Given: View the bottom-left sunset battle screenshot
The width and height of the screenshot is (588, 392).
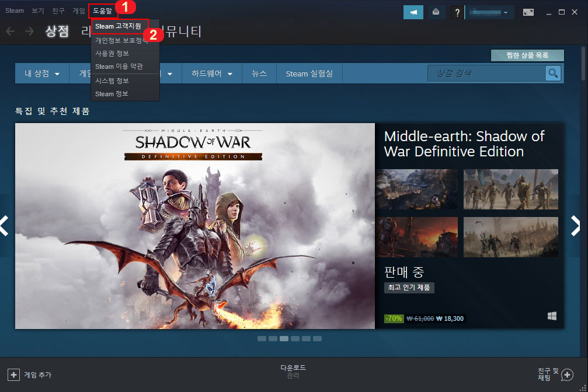Looking at the screenshot, I should [x=417, y=237].
